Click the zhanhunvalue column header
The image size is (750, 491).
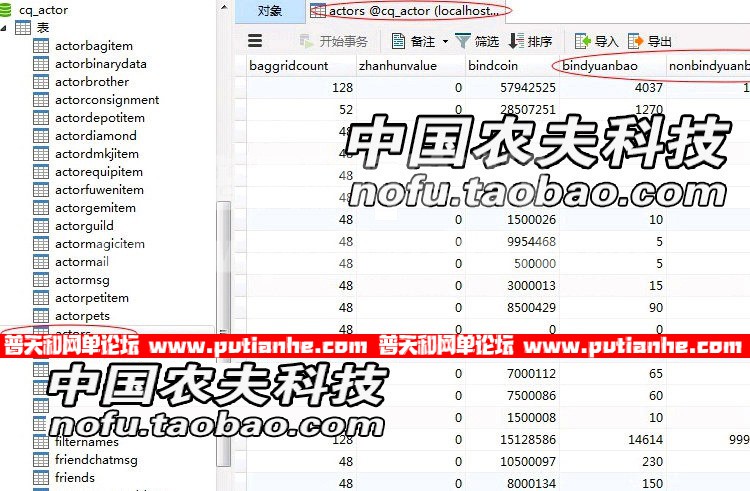click(411, 66)
